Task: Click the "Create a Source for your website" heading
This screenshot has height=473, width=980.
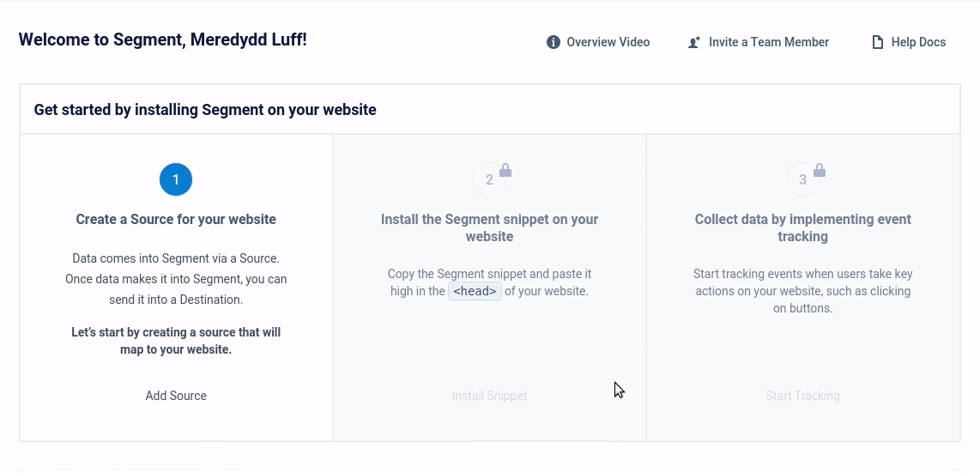Action: (176, 219)
